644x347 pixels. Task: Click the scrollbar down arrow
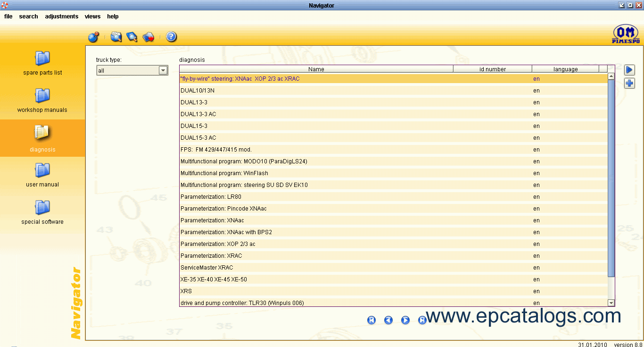pyautogui.click(x=611, y=303)
